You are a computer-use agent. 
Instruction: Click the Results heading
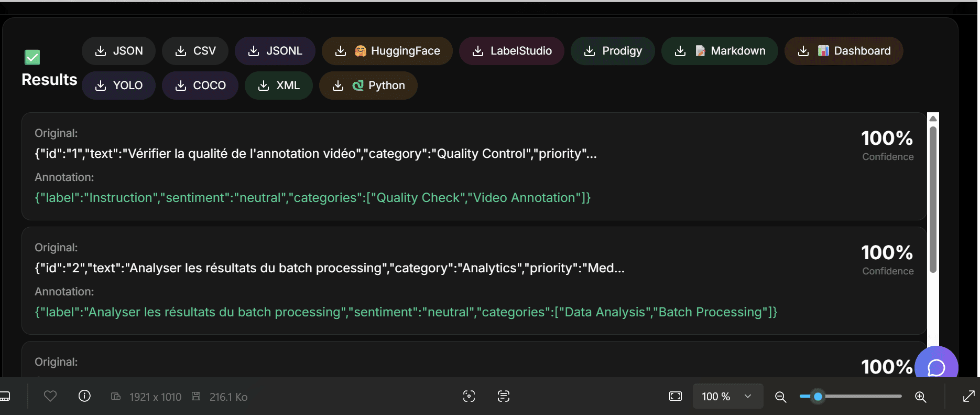pyautogui.click(x=49, y=80)
